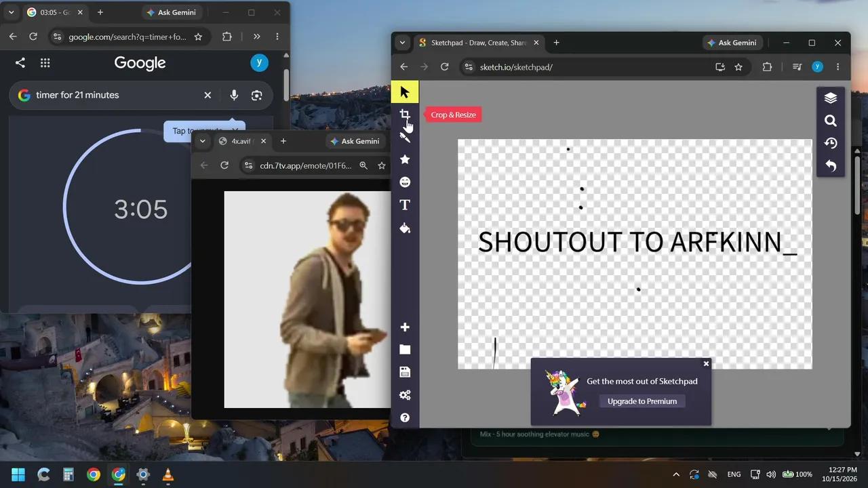The width and height of the screenshot is (868, 488).
Task: Click the plus New sketch icon
Action: tap(405, 327)
